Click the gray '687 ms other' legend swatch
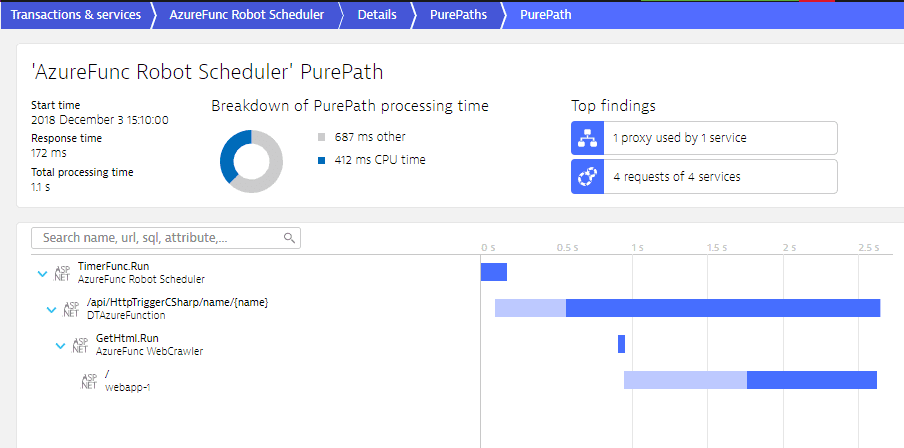Viewport: 904px width, 448px height. [x=322, y=137]
